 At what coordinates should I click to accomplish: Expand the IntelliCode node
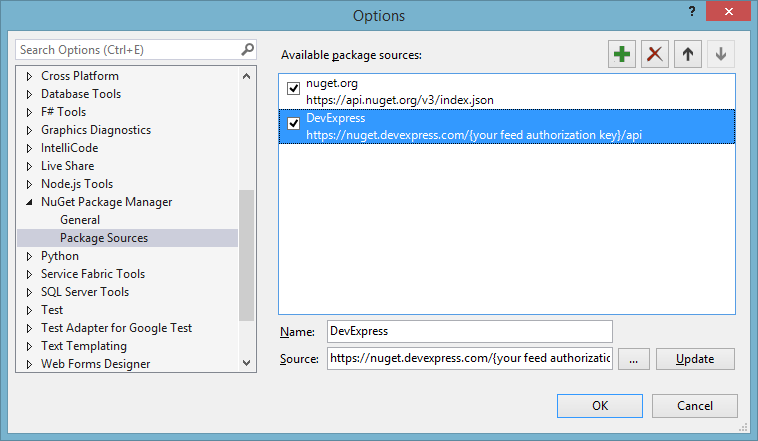(x=29, y=148)
